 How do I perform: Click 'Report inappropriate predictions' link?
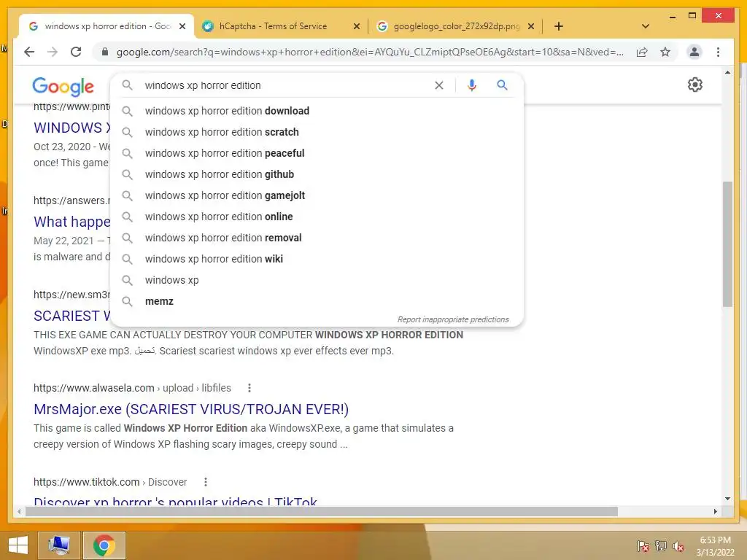coord(453,319)
